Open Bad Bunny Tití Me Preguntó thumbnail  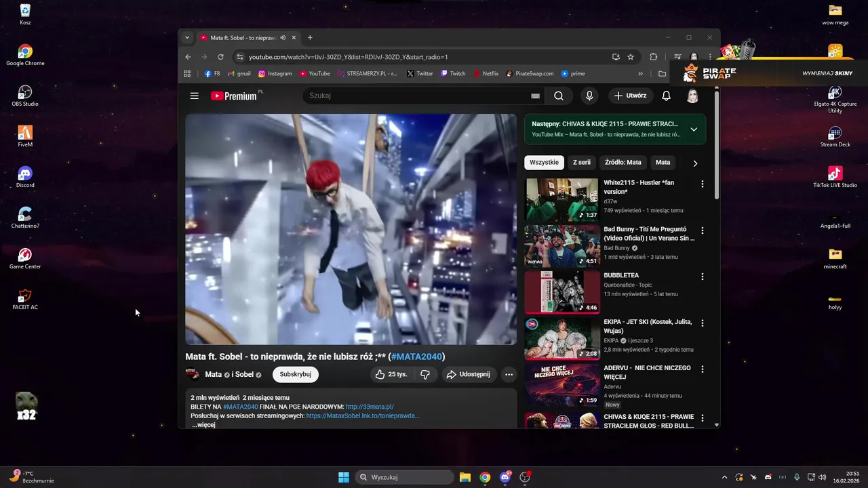[x=561, y=246]
